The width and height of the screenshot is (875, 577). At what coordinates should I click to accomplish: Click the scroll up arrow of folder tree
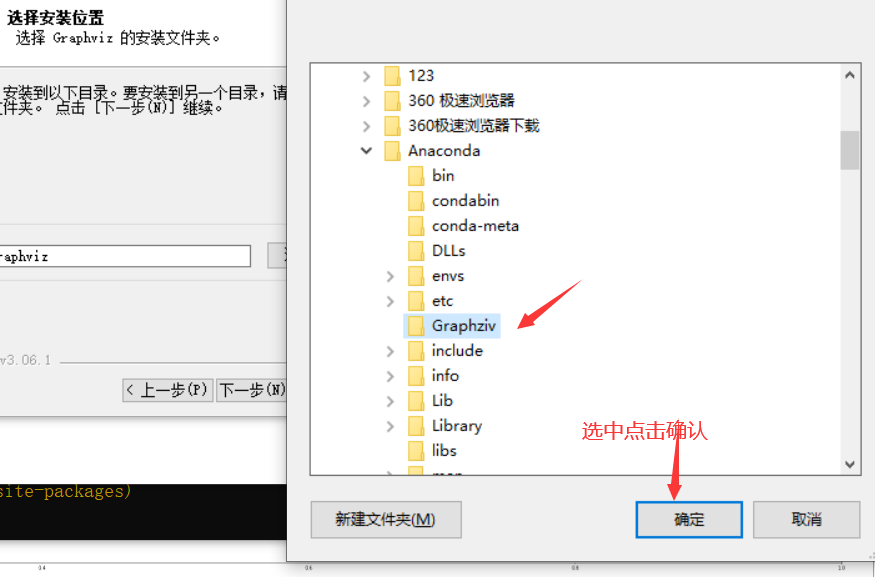pyautogui.click(x=850, y=75)
